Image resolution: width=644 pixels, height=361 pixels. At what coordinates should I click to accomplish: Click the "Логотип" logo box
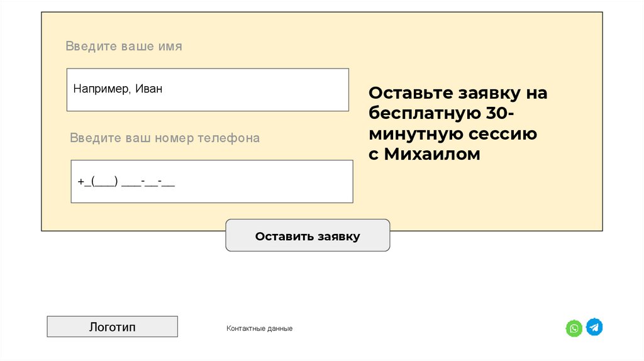[x=112, y=326]
